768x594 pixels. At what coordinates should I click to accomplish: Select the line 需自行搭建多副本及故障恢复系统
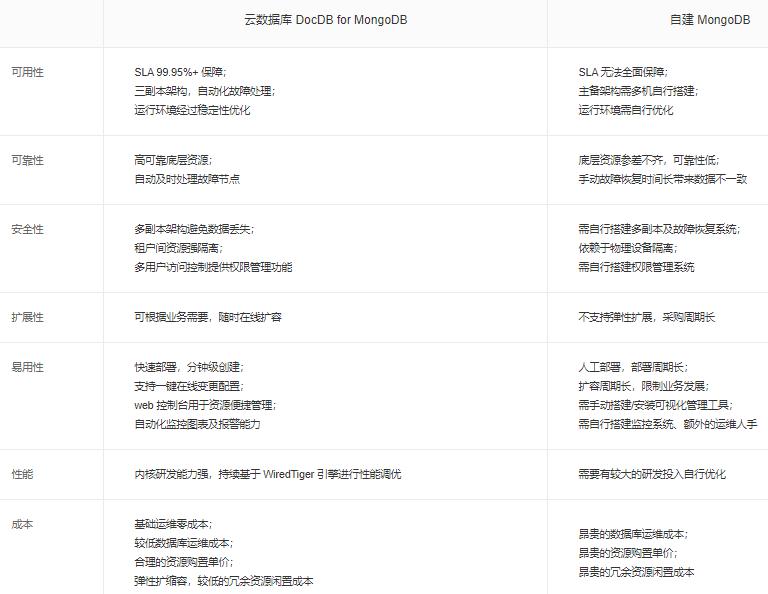(659, 230)
